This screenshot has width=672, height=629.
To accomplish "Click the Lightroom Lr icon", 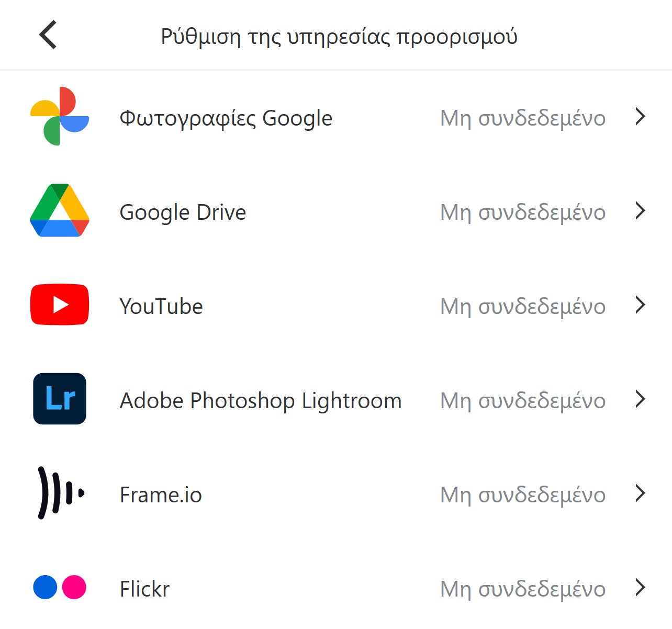I will click(x=60, y=399).
